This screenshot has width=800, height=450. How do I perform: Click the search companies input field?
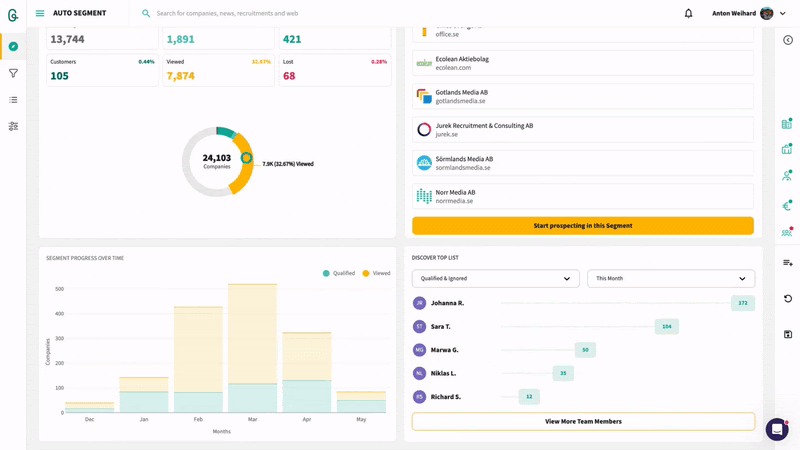click(300, 13)
